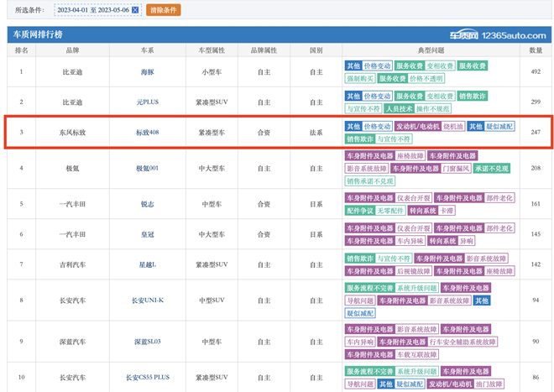Click the 系统升级问题 tag in 长安UNI-K row
Viewport: 554px width, 392px height.
click(x=416, y=288)
